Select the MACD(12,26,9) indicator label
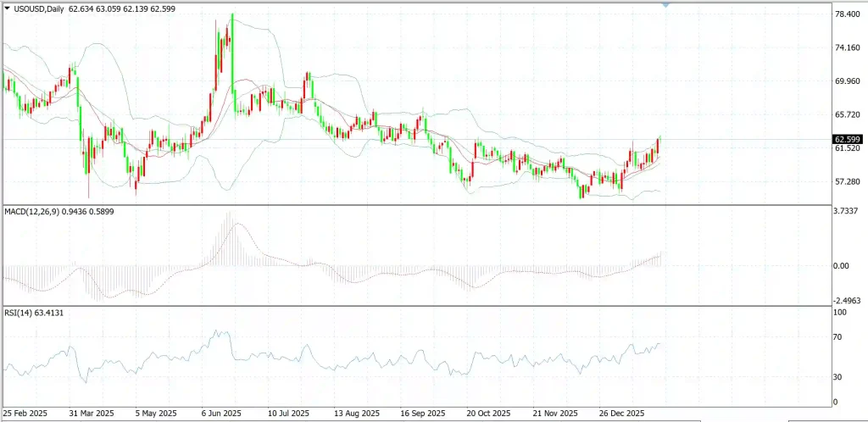This screenshot has height=422, width=868. coord(30,211)
